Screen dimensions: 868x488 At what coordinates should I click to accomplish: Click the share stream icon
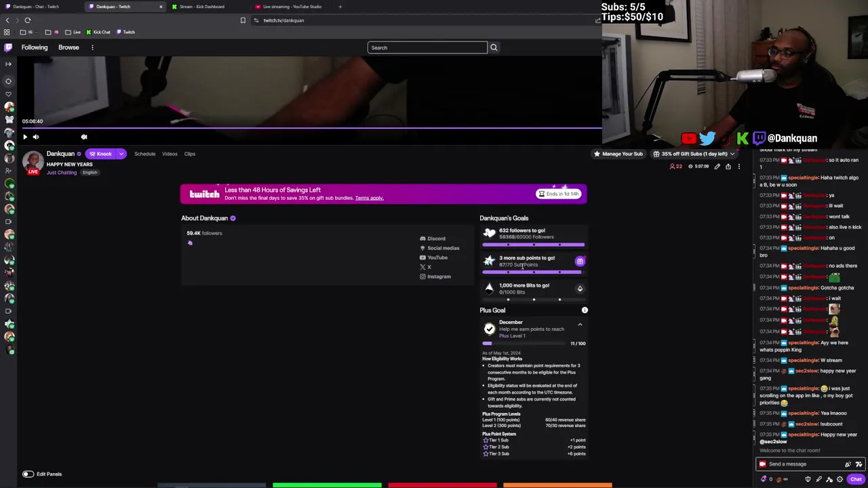click(x=728, y=166)
